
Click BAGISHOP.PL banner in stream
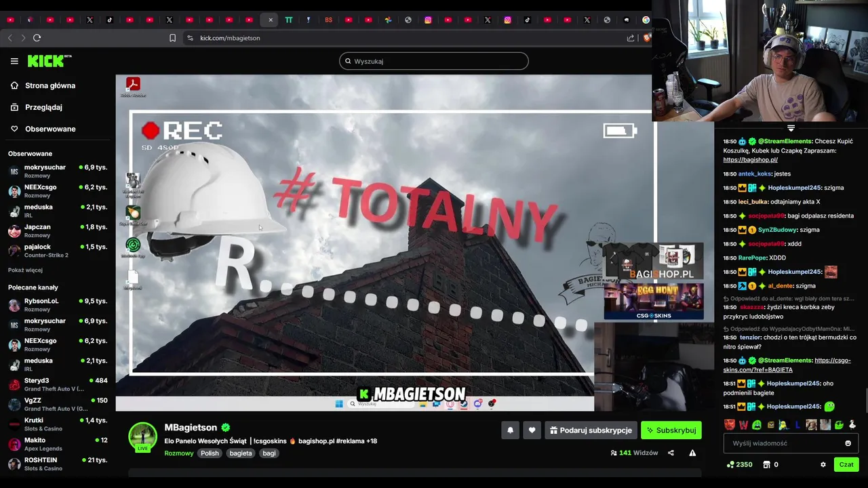tap(654, 262)
